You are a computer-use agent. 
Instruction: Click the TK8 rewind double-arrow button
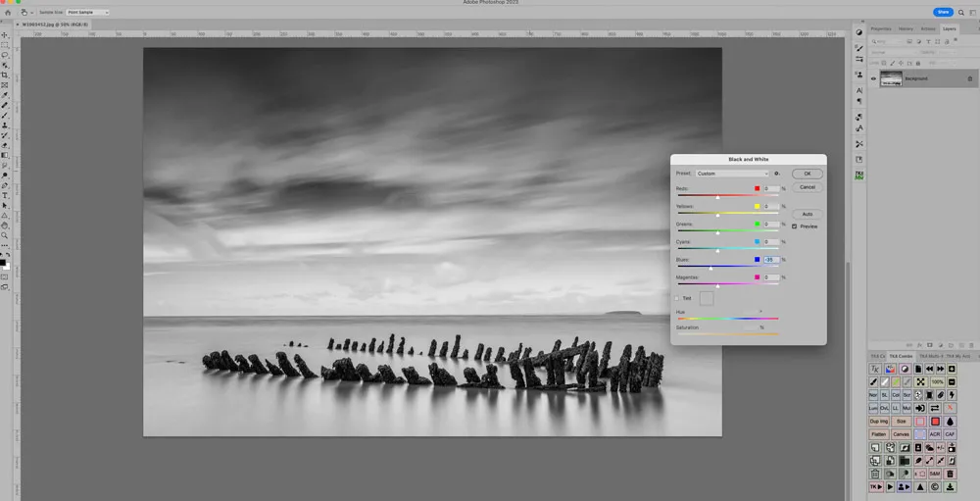pos(929,369)
